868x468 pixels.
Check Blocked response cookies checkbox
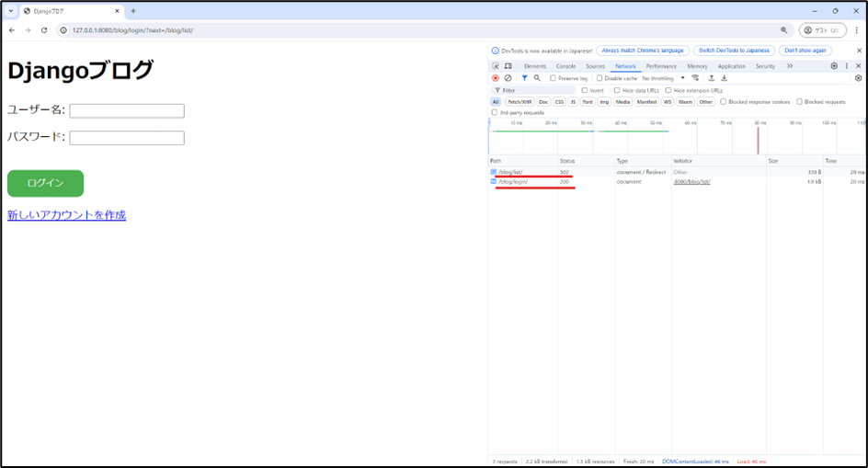click(x=723, y=102)
